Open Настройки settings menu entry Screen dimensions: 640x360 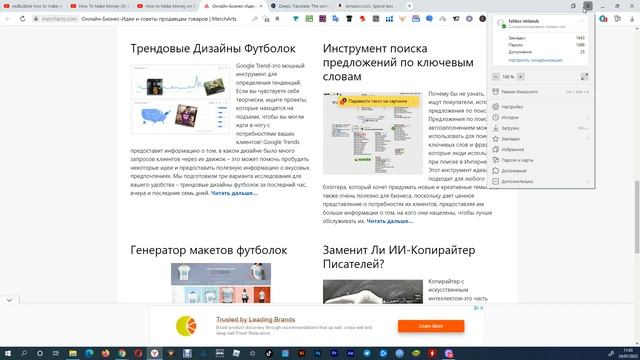point(541,107)
